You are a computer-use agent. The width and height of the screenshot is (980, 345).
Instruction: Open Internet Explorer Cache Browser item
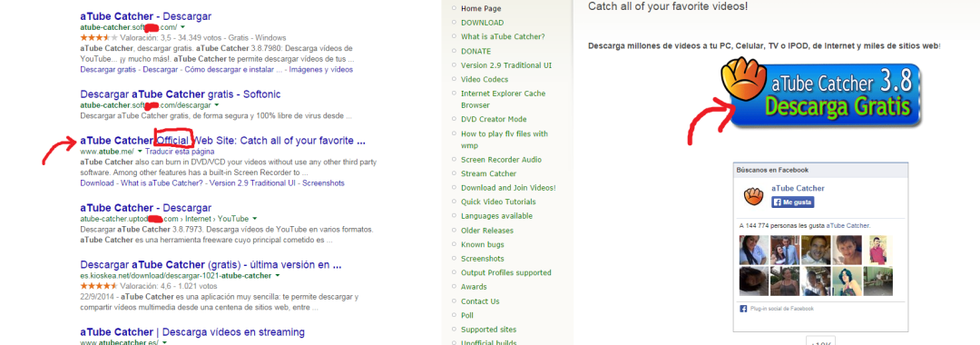coord(503,99)
